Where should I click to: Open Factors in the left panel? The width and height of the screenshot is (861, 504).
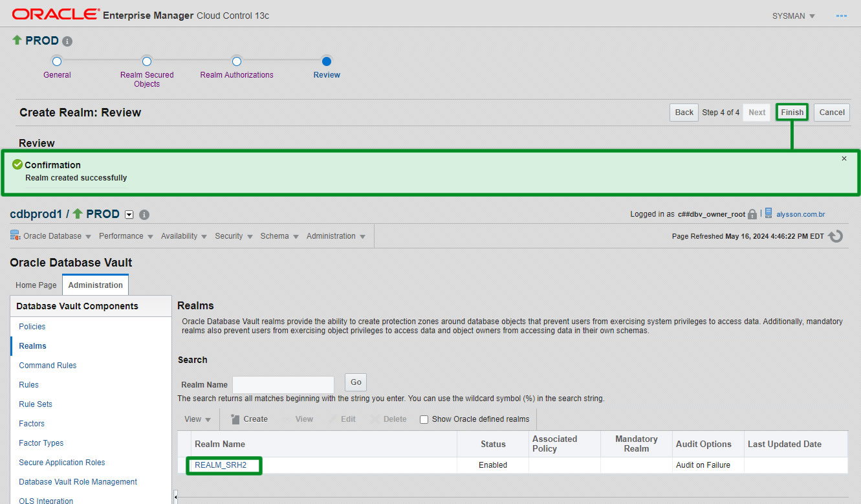point(32,424)
